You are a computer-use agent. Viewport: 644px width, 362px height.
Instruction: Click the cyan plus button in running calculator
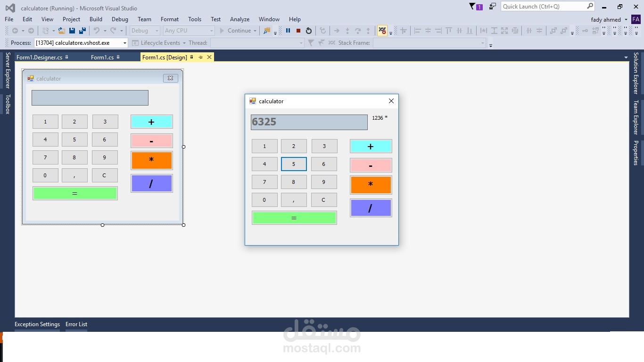[x=371, y=146]
